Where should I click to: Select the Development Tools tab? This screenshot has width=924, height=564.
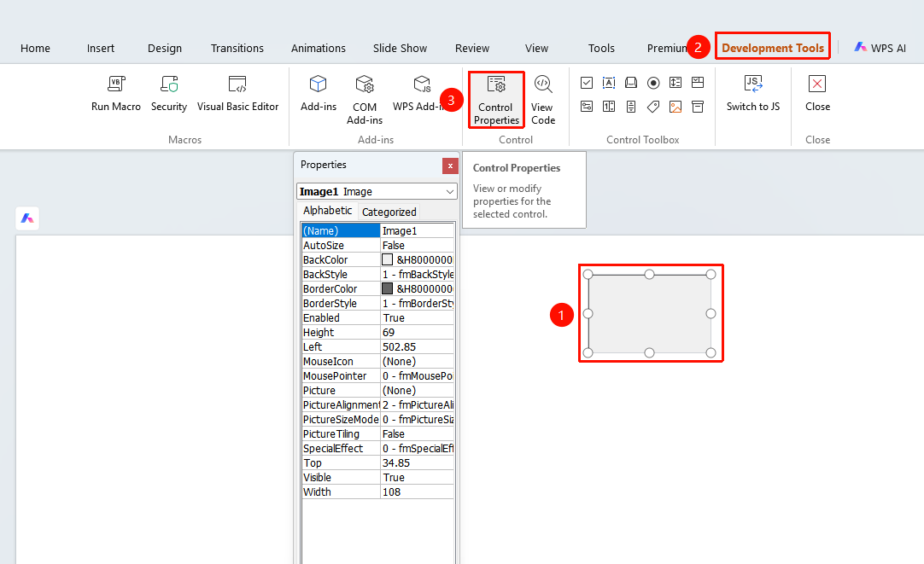point(773,49)
